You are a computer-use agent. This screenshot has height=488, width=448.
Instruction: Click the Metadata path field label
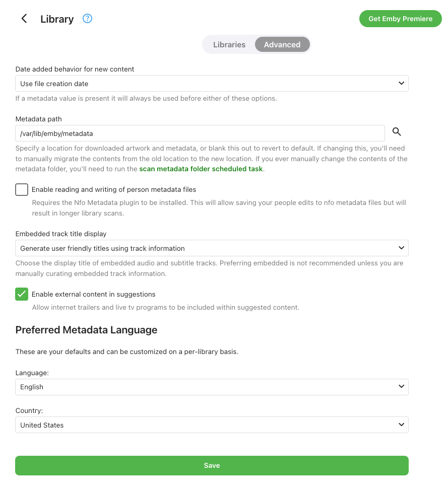39,119
